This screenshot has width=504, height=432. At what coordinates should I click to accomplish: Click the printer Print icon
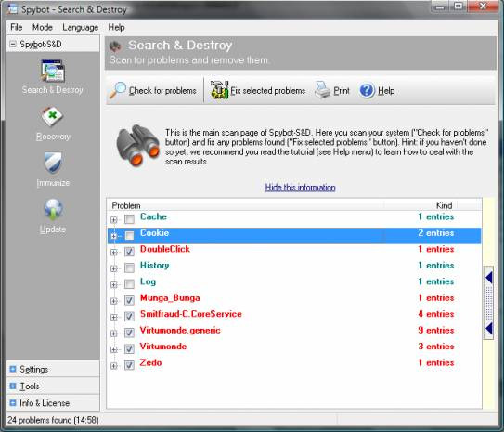tap(322, 90)
